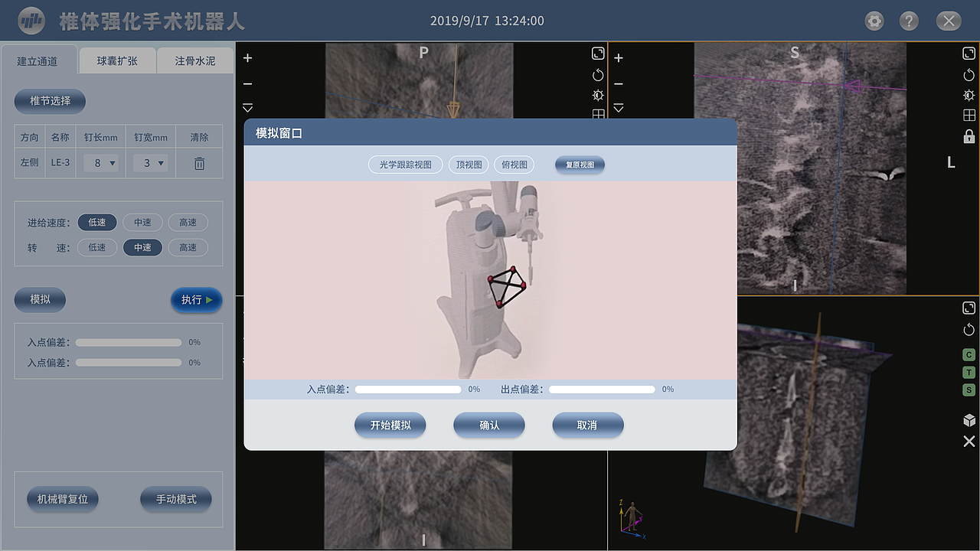Open the 钉长mm dropdown showing 8
The height and width of the screenshot is (551, 980).
pyautogui.click(x=100, y=163)
